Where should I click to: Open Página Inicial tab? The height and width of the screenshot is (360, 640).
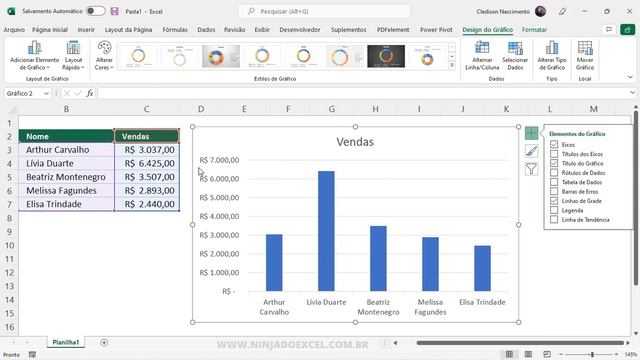coord(50,30)
